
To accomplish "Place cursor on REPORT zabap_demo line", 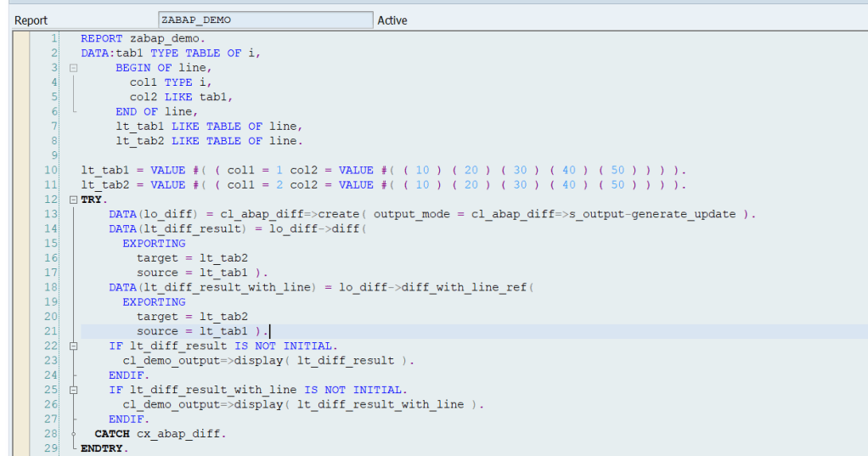I will pyautogui.click(x=143, y=39).
